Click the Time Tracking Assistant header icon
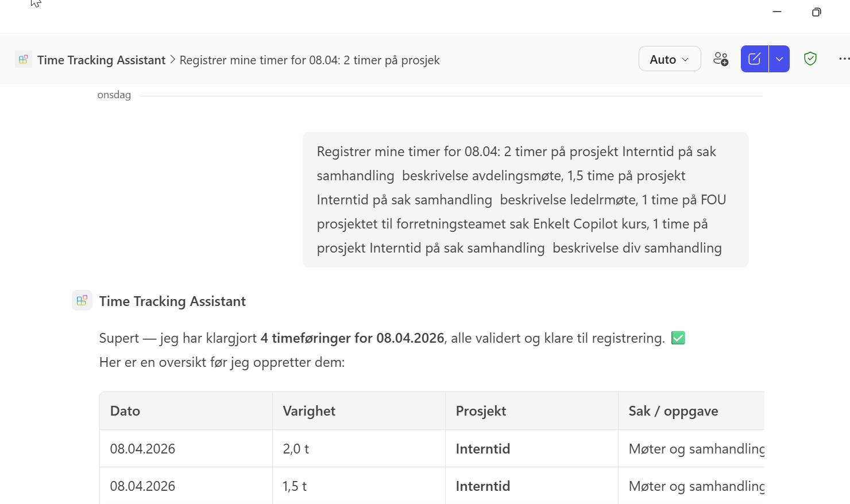Image resolution: width=850 pixels, height=504 pixels. click(x=24, y=60)
